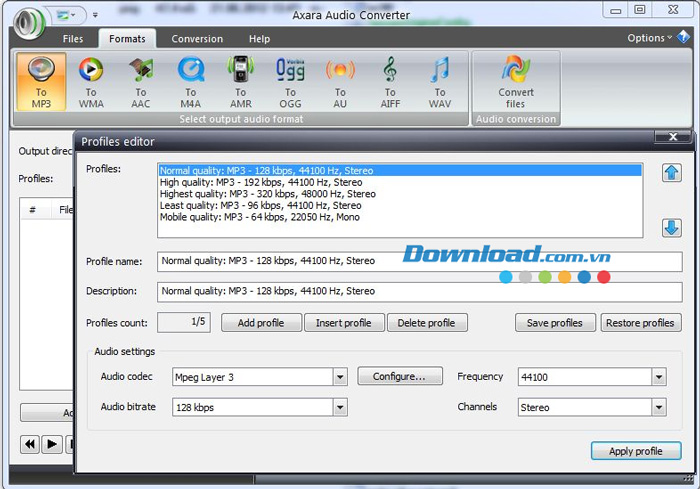The height and width of the screenshot is (489, 700).
Task: Close the Profiles editor dialog
Action: point(673,137)
